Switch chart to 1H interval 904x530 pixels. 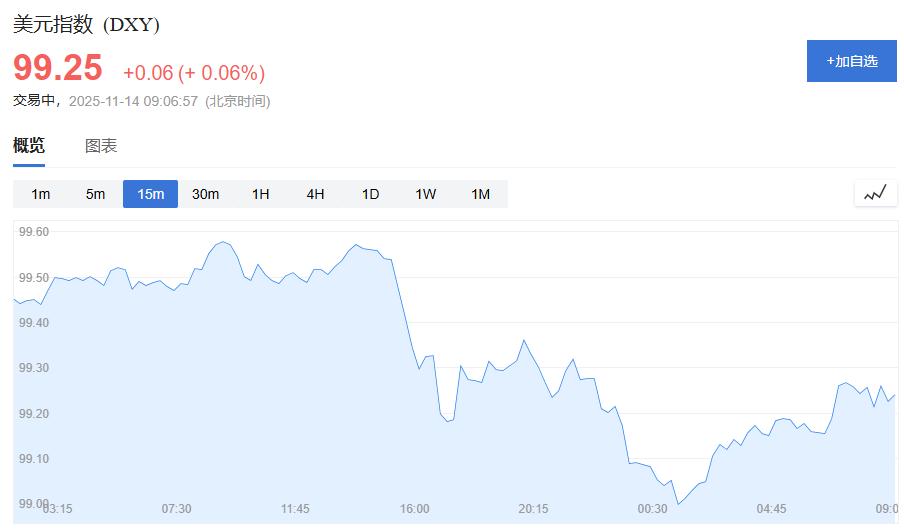(x=260, y=194)
